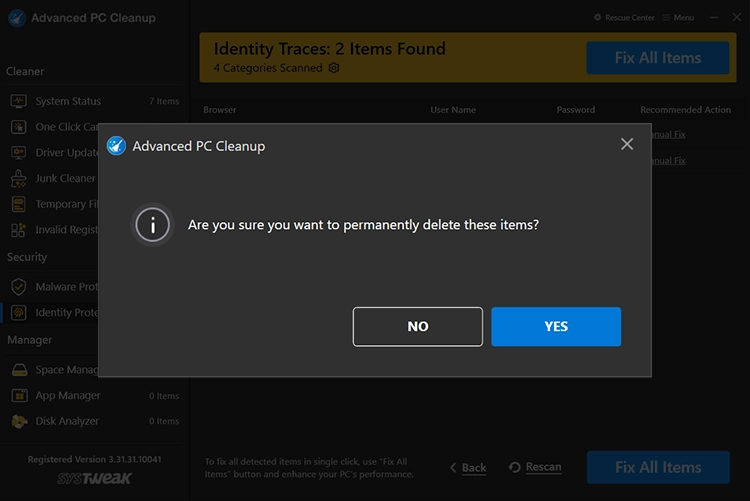
Task: Click the Rescue Center gear icon
Action: point(597,17)
